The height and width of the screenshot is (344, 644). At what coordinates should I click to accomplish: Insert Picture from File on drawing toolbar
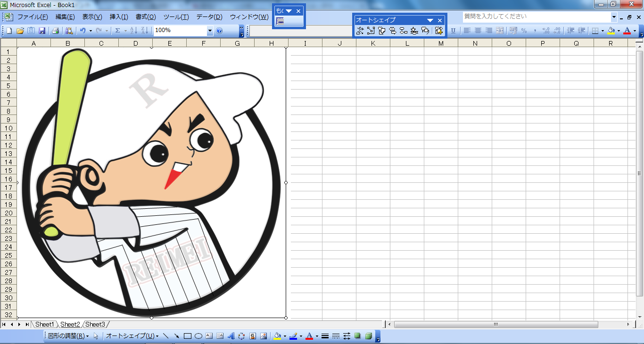tap(264, 336)
